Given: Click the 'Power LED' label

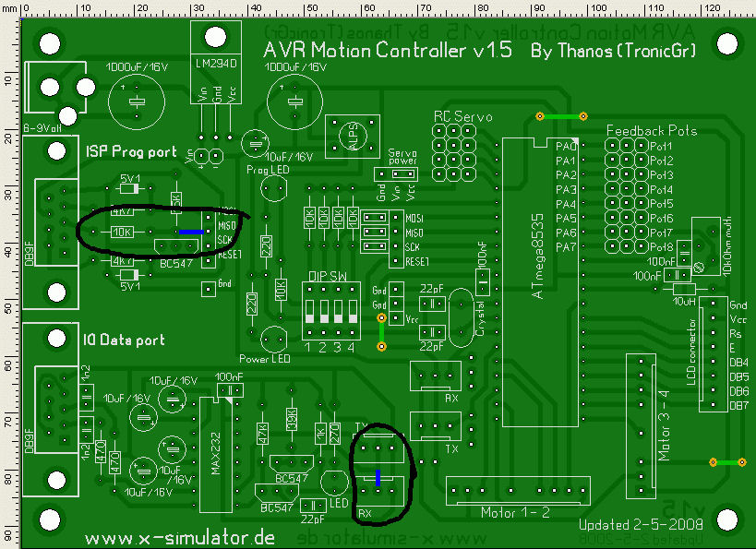Looking at the screenshot, I should (x=265, y=359).
